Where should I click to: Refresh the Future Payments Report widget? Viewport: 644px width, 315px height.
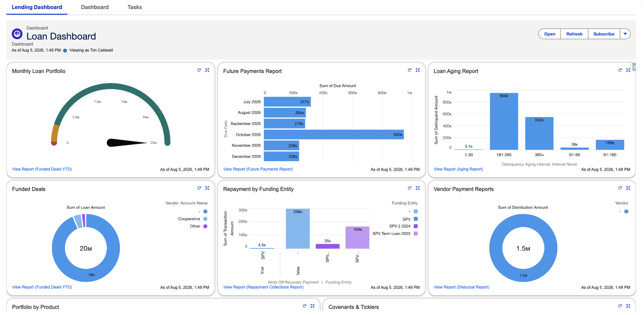coord(410,70)
